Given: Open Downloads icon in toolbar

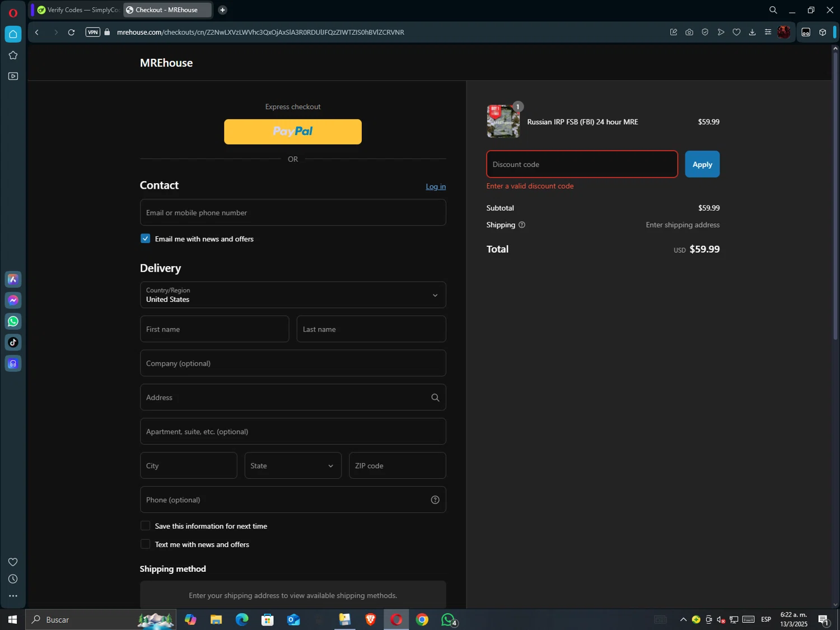Looking at the screenshot, I should tap(752, 32).
